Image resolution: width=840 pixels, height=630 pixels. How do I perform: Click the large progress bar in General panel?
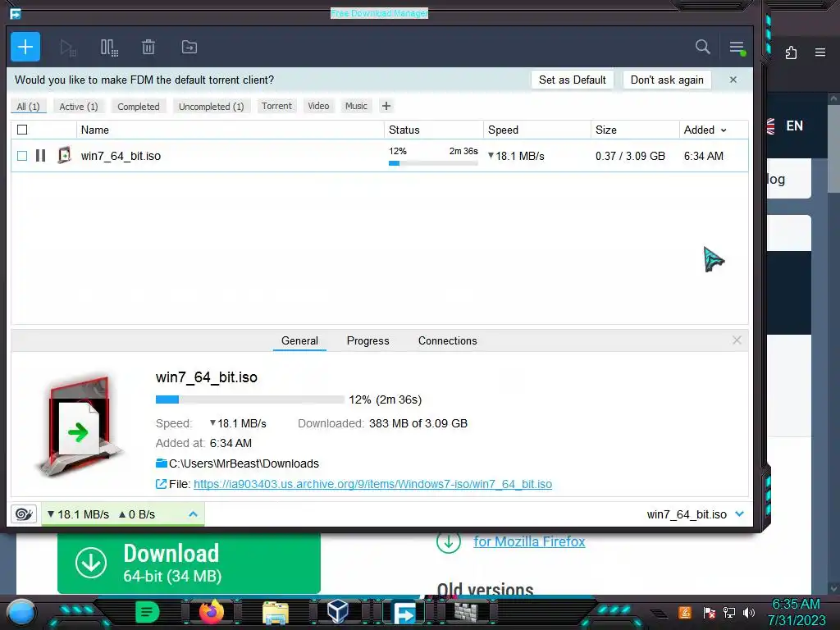pyautogui.click(x=250, y=399)
